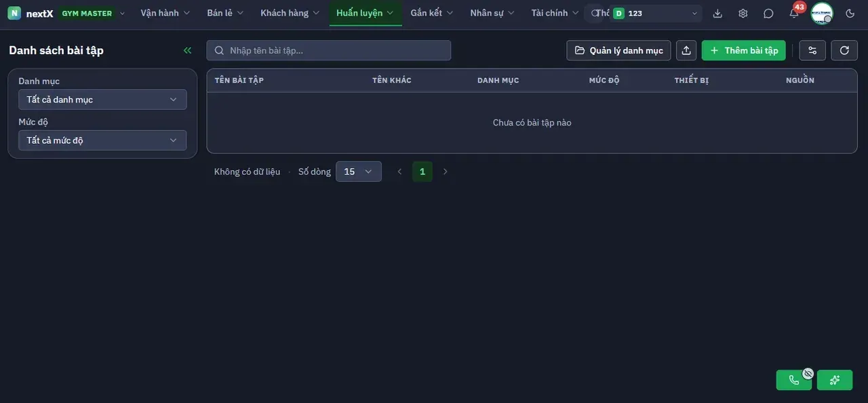The height and width of the screenshot is (403, 868).
Task: Open the Khách hàng menu
Action: 290,13
